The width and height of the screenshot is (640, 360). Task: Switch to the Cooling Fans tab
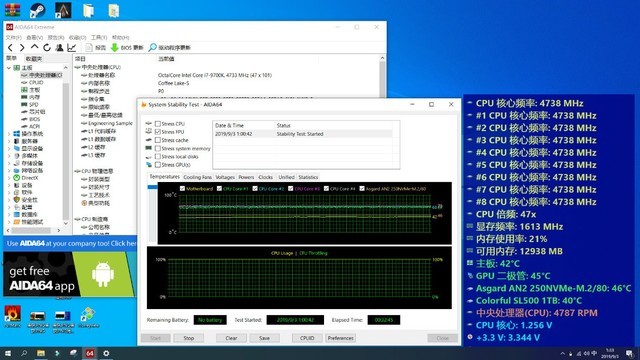(x=198, y=177)
